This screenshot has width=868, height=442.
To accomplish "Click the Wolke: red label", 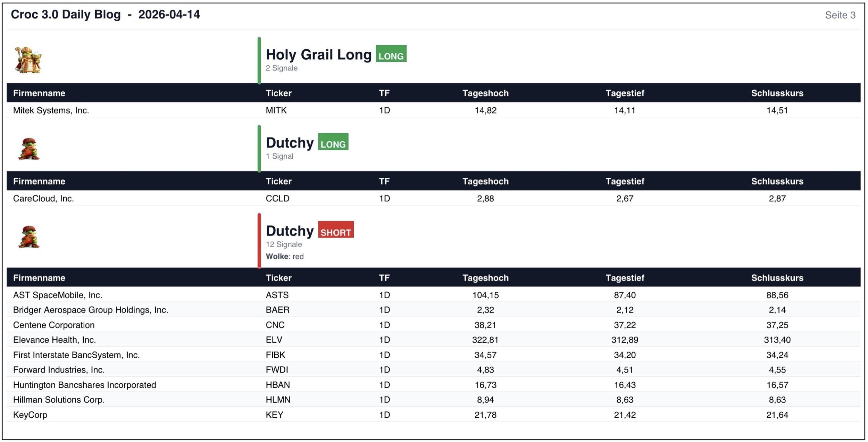I will pyautogui.click(x=285, y=257).
